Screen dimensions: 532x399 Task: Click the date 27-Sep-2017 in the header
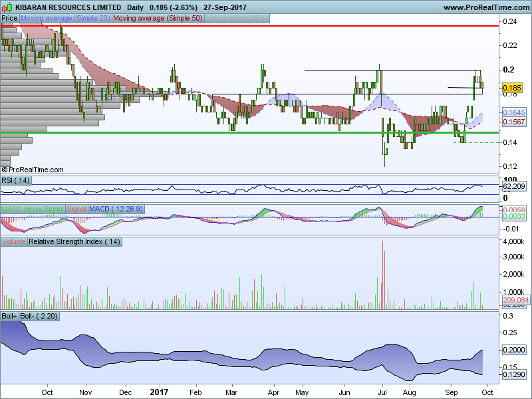pyautogui.click(x=225, y=7)
